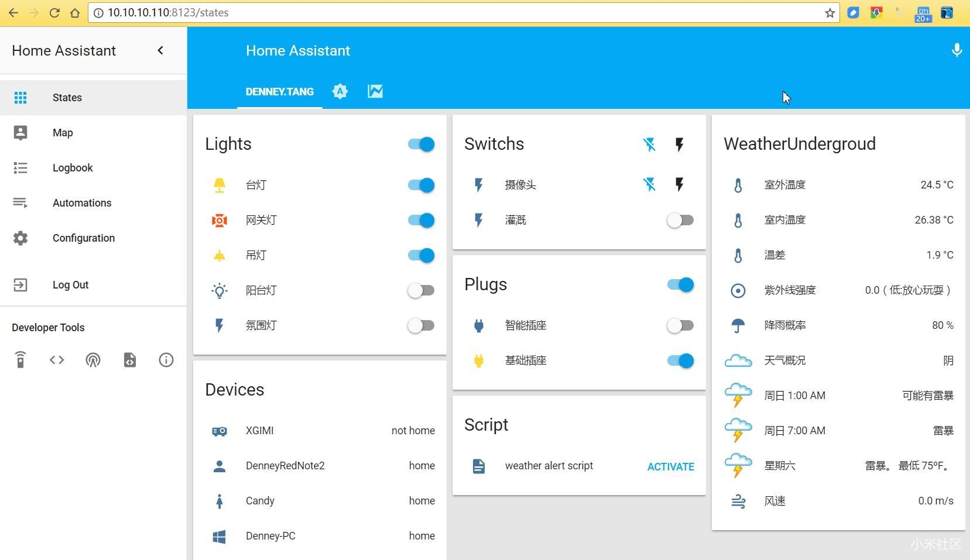
Task: Open the Events developer tool (broadcast icon)
Action: pyautogui.click(x=93, y=360)
